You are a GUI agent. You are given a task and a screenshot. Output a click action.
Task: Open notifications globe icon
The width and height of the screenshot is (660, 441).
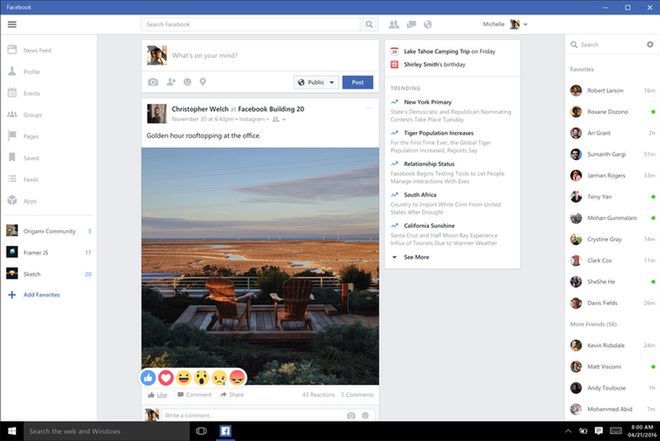(x=428, y=24)
